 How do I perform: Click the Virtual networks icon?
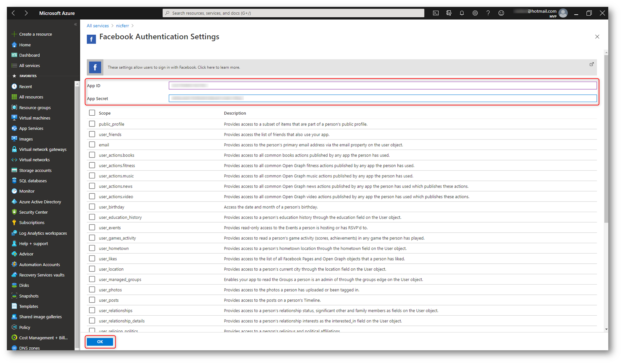(x=14, y=160)
